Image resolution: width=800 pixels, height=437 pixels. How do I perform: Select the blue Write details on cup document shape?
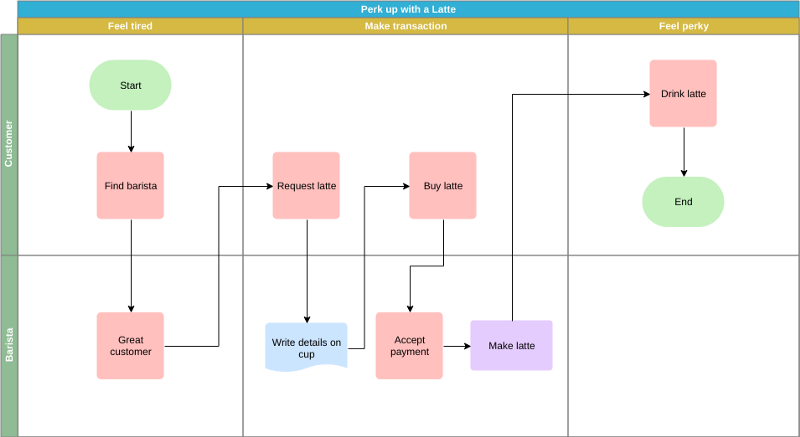coord(306,347)
